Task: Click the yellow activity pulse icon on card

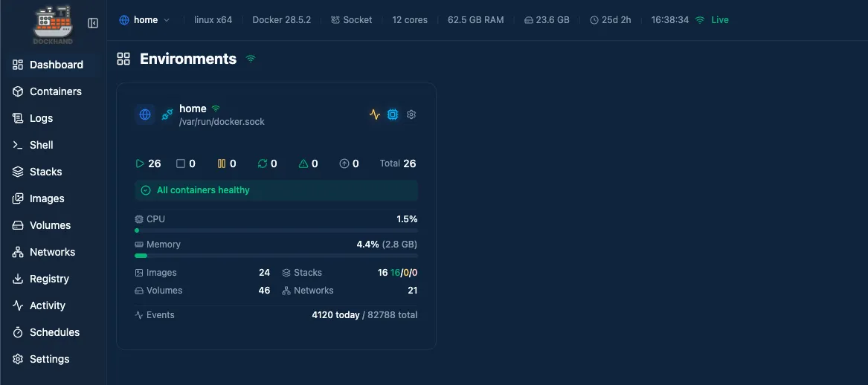Action: (375, 114)
